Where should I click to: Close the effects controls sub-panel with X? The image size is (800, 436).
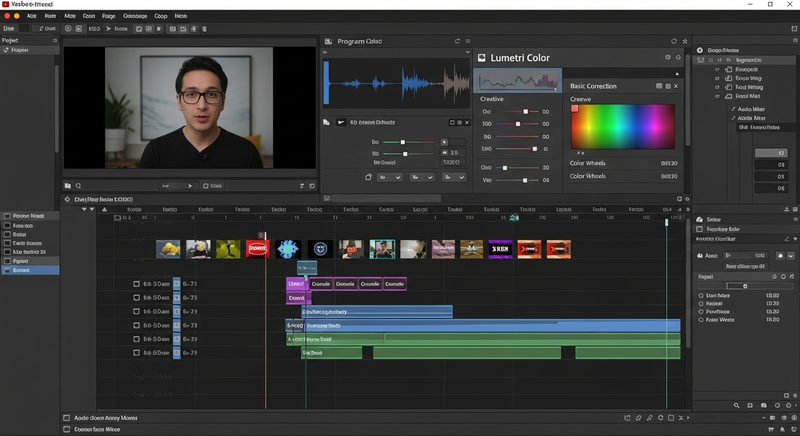tap(467, 122)
